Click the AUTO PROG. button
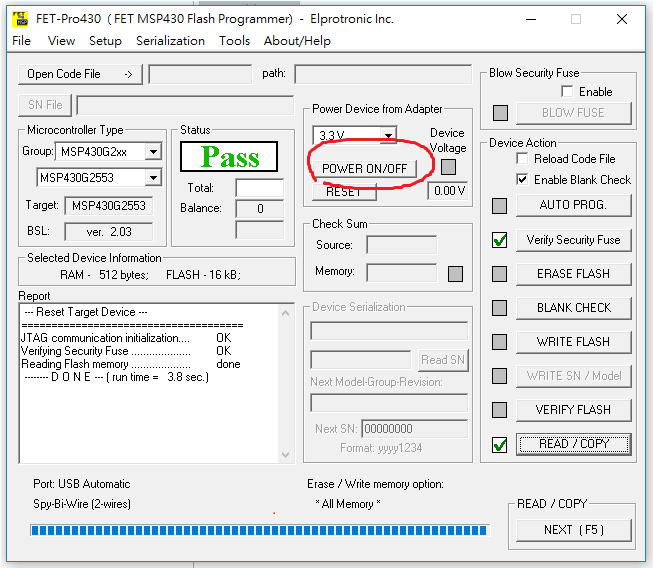This screenshot has height=568, width=653. [x=573, y=205]
